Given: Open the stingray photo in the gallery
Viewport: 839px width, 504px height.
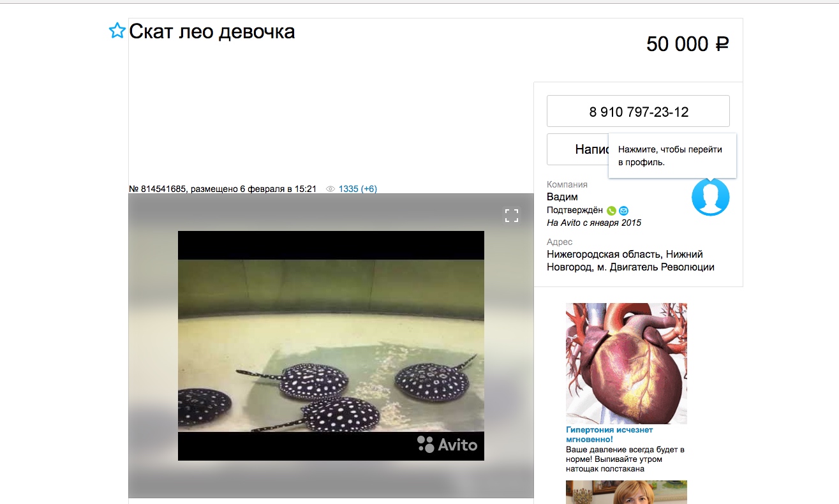Looking at the screenshot, I should [x=330, y=345].
